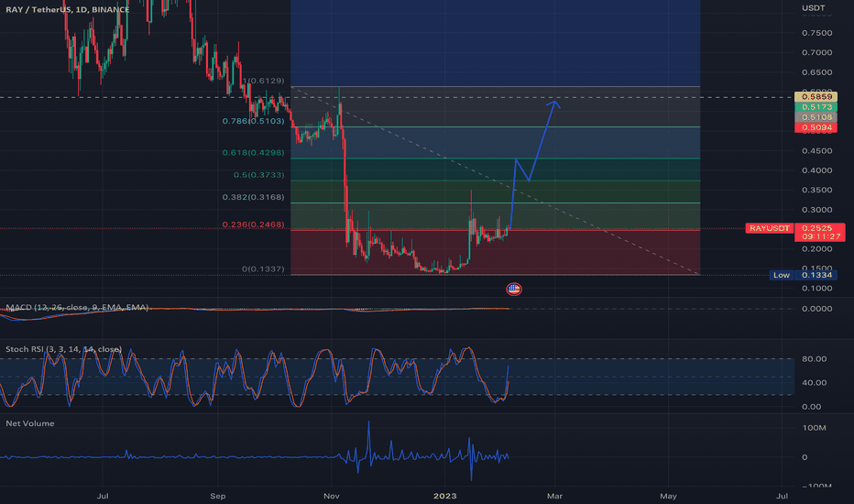The image size is (854, 504).
Task: Open the Stoch RSI indicator legend
Action: pyautogui.click(x=64, y=349)
